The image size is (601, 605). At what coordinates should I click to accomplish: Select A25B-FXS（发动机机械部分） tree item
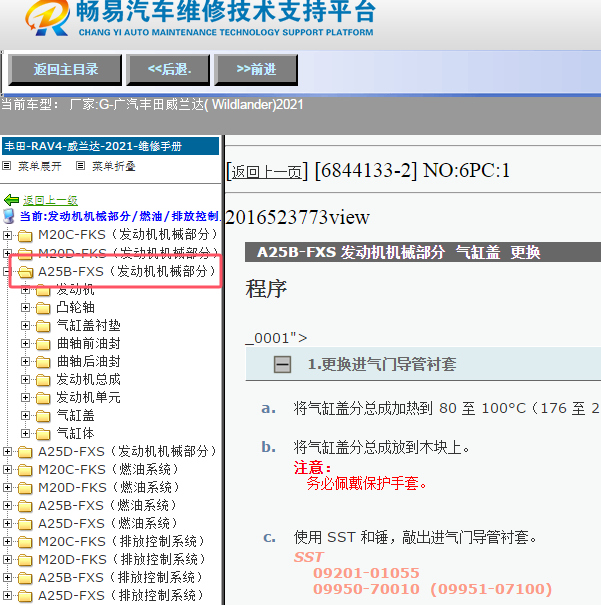127,271
